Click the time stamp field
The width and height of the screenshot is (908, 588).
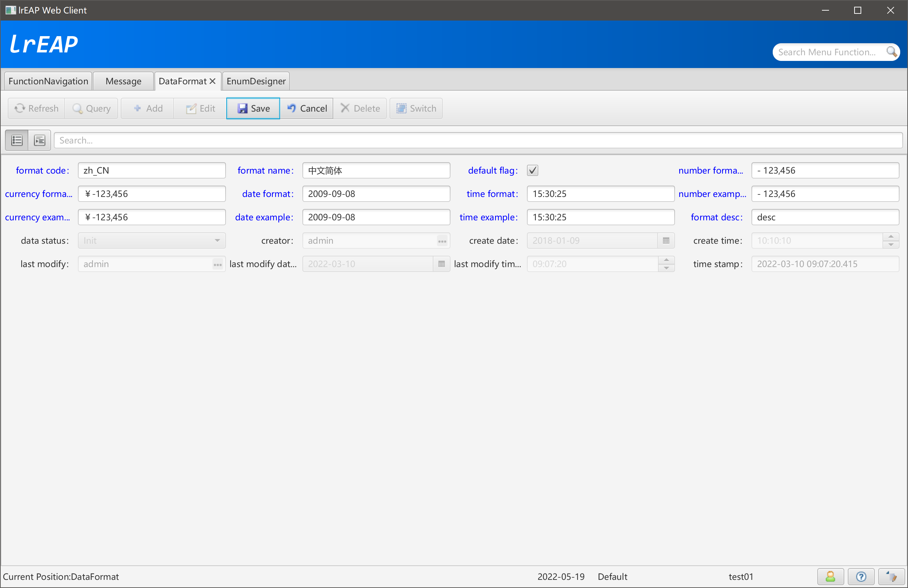[825, 264]
